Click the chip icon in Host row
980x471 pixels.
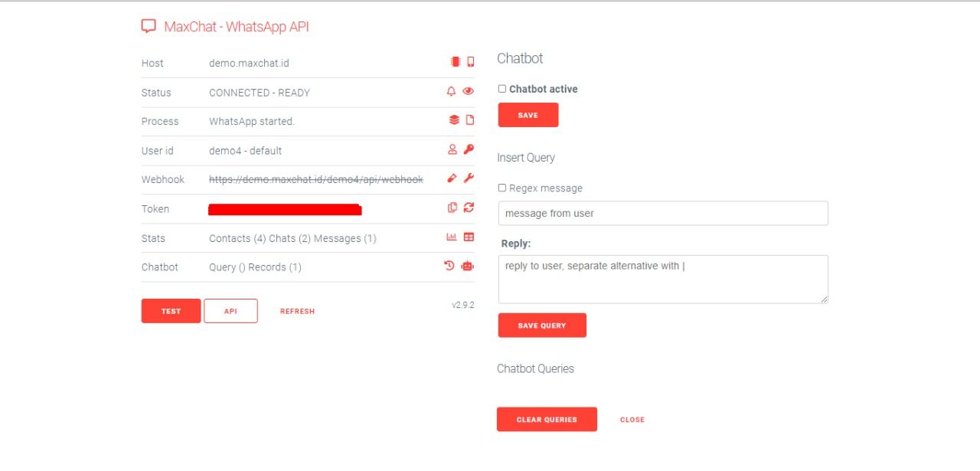456,62
